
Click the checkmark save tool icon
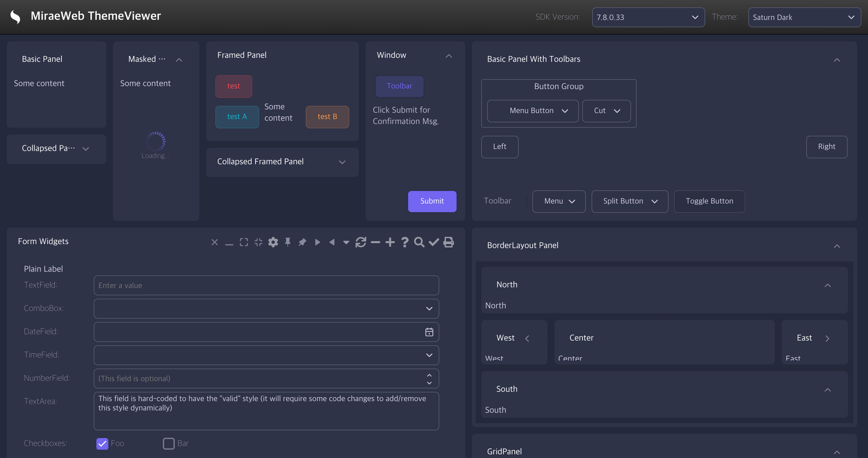[434, 242]
